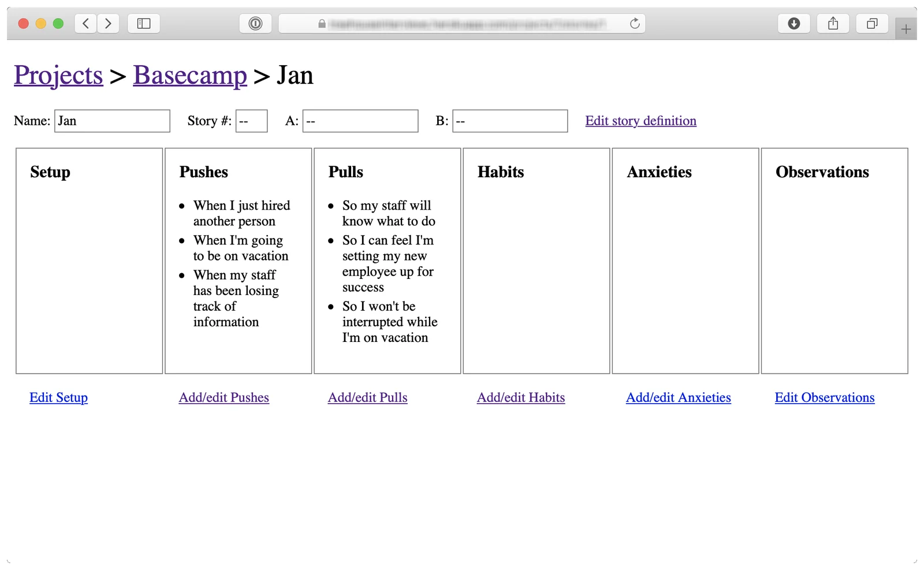Open Edit Observations link
The width and height of the screenshot is (924, 570).
[x=825, y=397]
